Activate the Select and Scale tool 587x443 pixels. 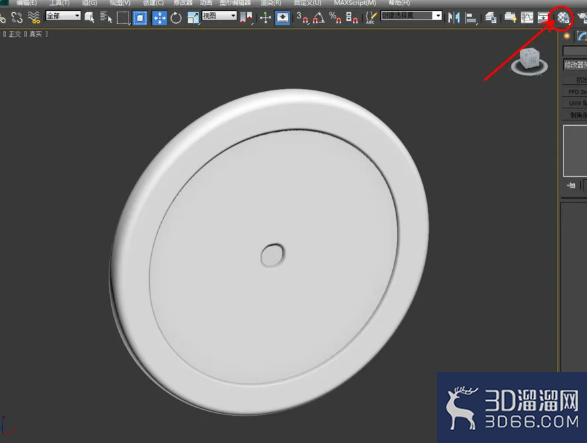[193, 18]
